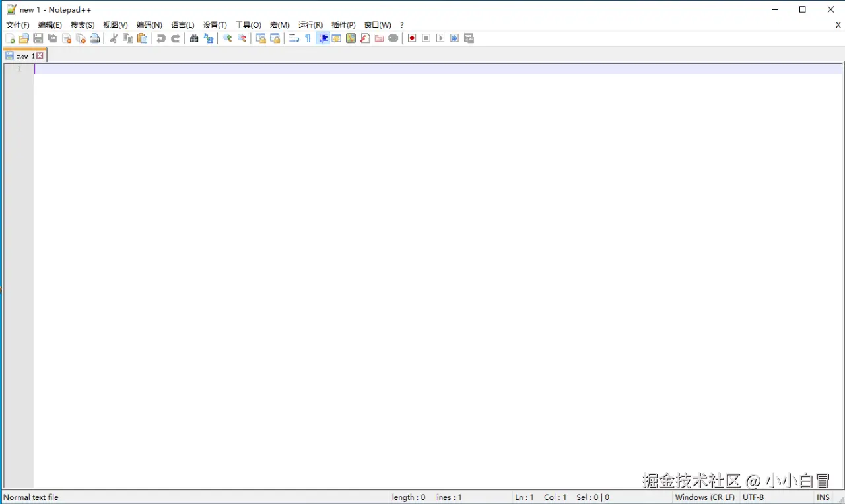This screenshot has height=504, width=845.
Task: Open the 编辑(E) menu
Action: pyautogui.click(x=50, y=25)
